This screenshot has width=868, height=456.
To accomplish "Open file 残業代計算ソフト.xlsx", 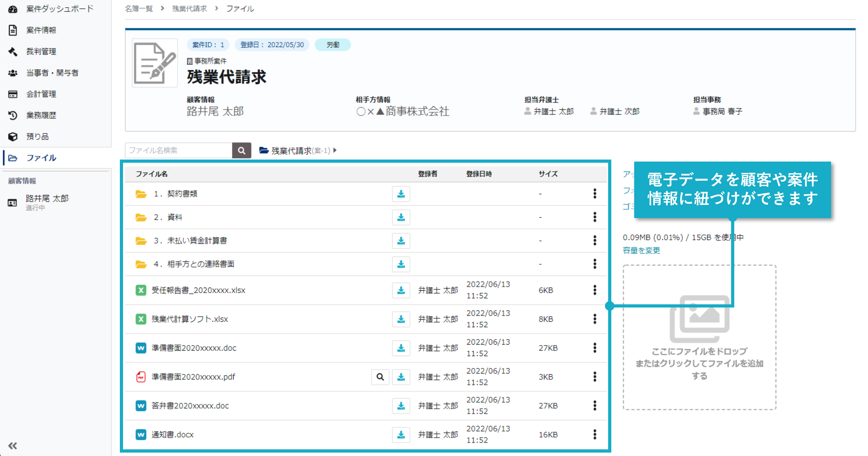I will click(x=190, y=319).
